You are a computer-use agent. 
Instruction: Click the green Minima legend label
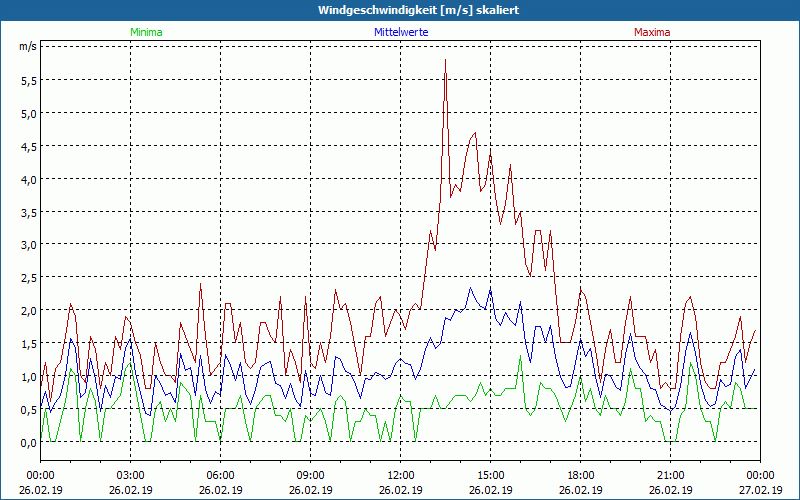pyautogui.click(x=146, y=32)
